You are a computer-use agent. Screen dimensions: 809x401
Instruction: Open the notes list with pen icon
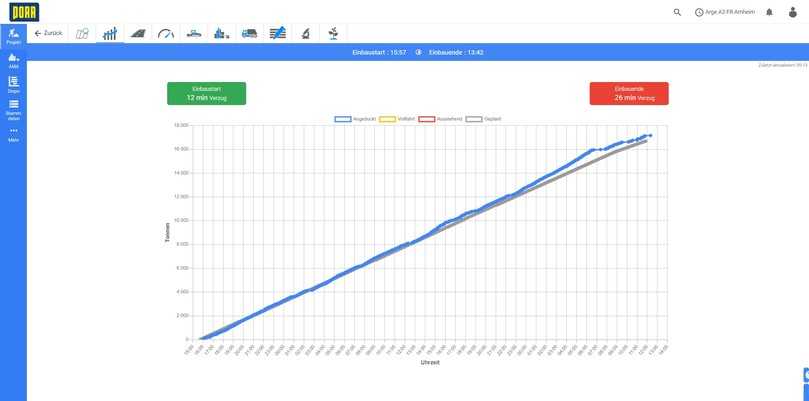(277, 33)
